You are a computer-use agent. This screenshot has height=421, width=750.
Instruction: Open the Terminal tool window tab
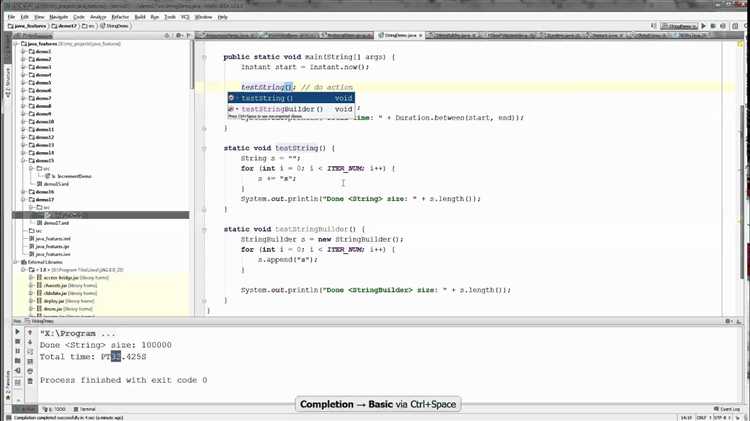(x=85, y=410)
